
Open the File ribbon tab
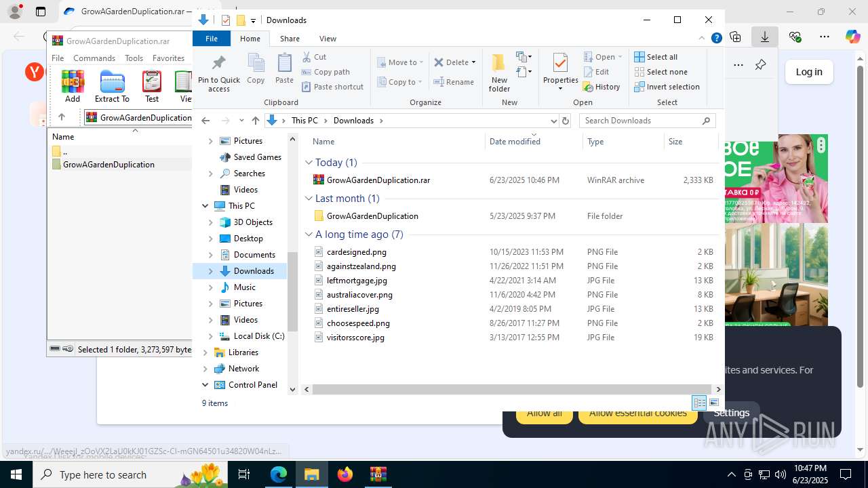212,39
